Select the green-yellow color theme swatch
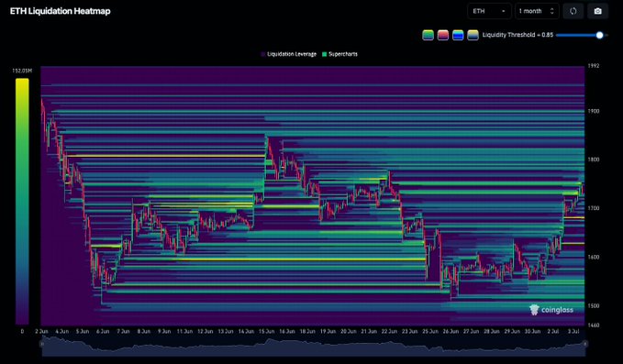 coord(428,35)
